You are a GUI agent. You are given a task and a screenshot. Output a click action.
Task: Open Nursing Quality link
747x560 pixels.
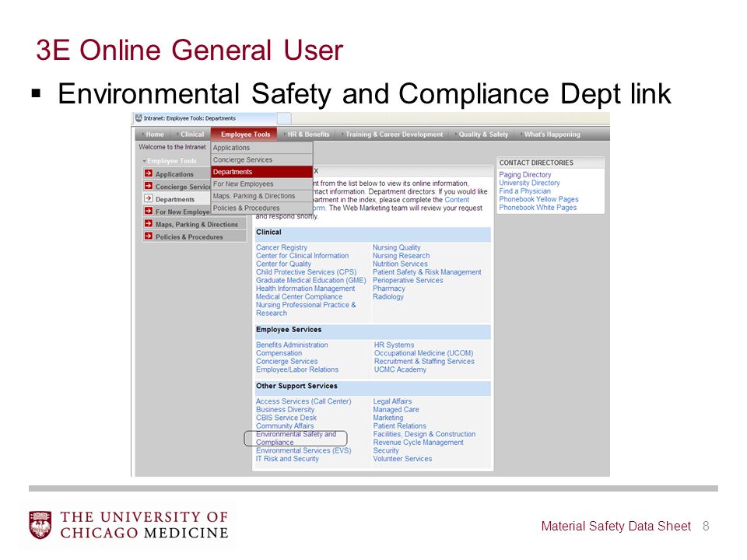point(396,247)
